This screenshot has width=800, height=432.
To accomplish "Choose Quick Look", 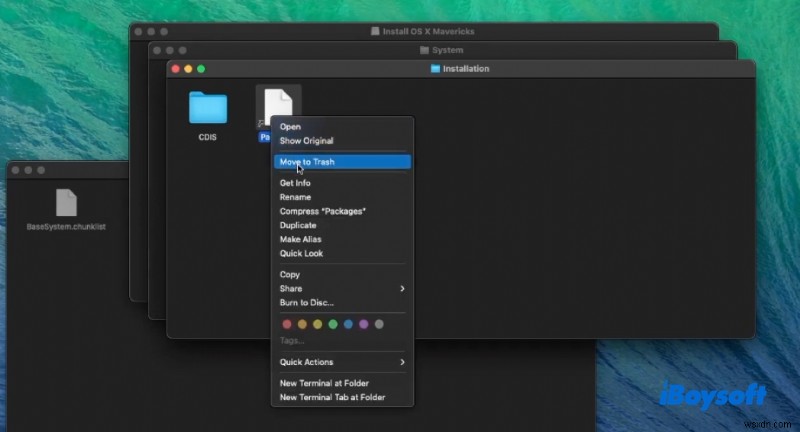I will 342,253.
